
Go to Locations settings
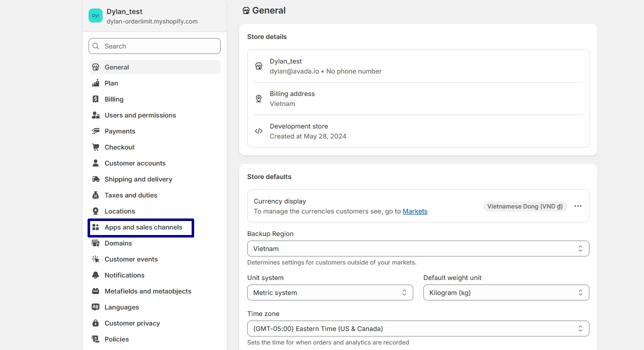[x=155, y=211]
